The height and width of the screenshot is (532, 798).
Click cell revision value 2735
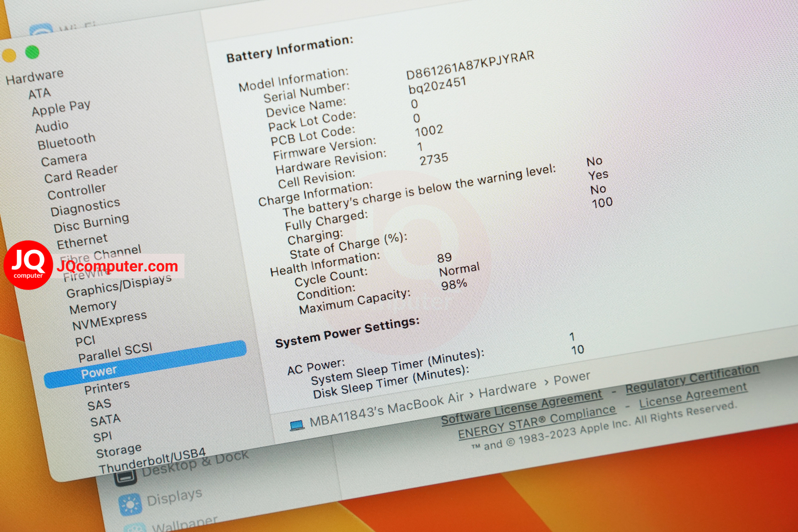(434, 160)
